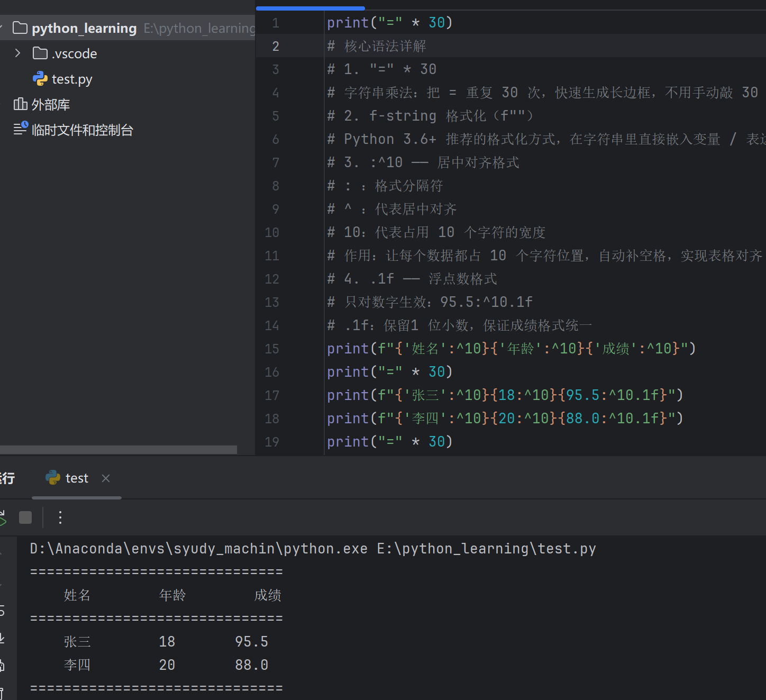The height and width of the screenshot is (700, 766).
Task: Switch to the test run tab
Action: (77, 478)
